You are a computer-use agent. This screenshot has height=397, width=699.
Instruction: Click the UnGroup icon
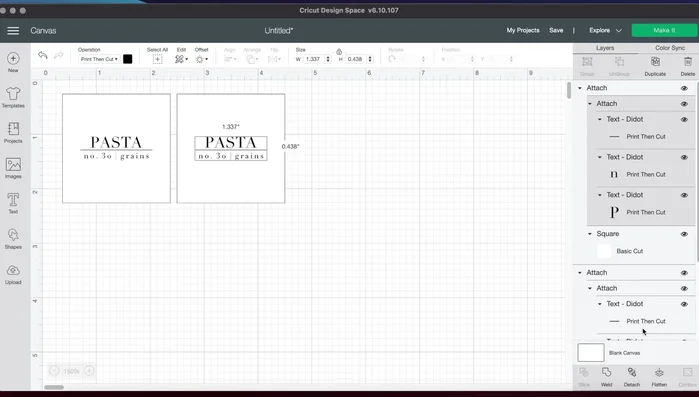(619, 66)
